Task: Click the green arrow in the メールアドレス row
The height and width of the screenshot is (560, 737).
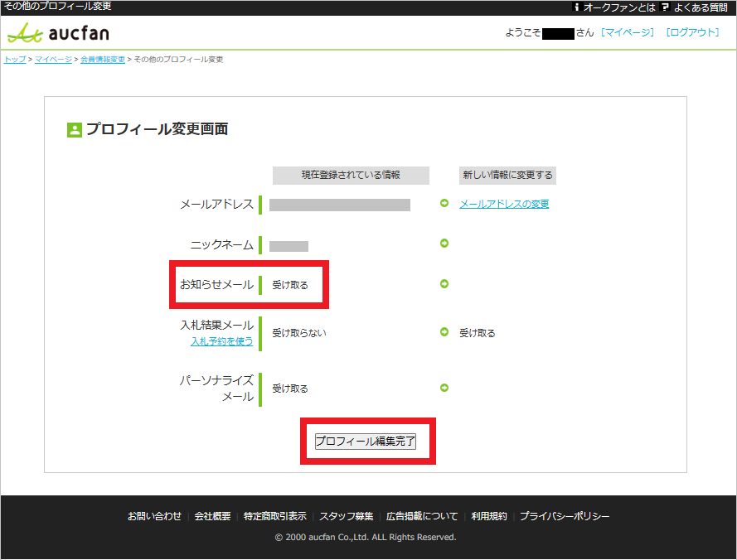Action: point(444,204)
